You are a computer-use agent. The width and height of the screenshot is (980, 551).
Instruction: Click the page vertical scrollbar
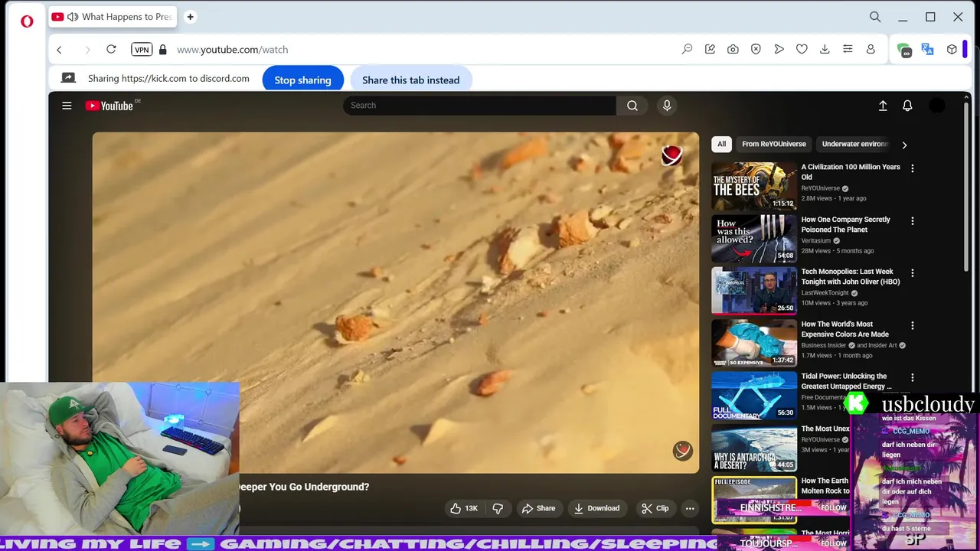[968, 187]
